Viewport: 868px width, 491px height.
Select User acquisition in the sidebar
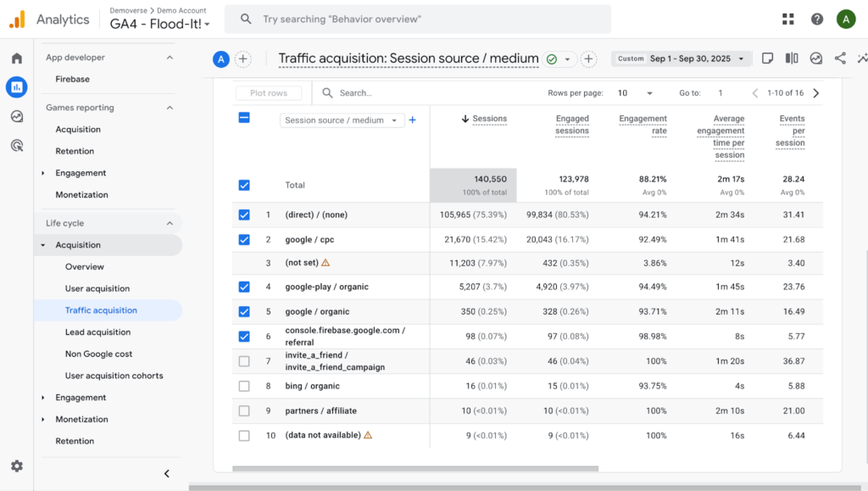click(x=97, y=288)
